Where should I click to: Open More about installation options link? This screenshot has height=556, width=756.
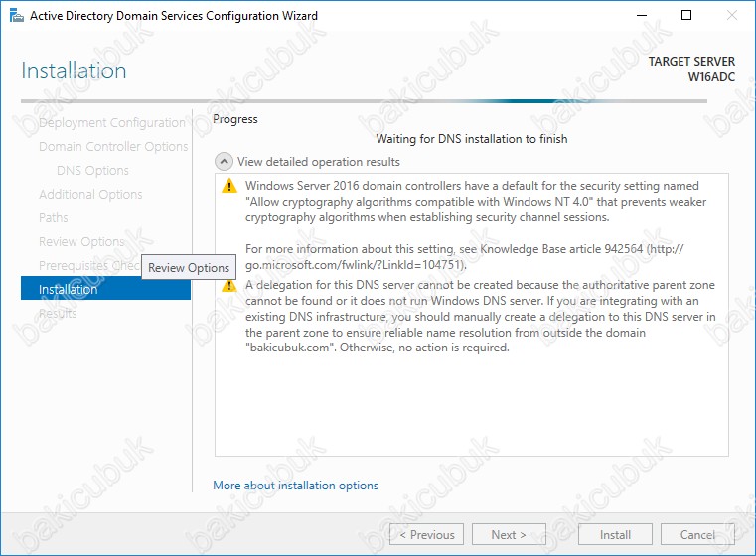tap(296, 486)
